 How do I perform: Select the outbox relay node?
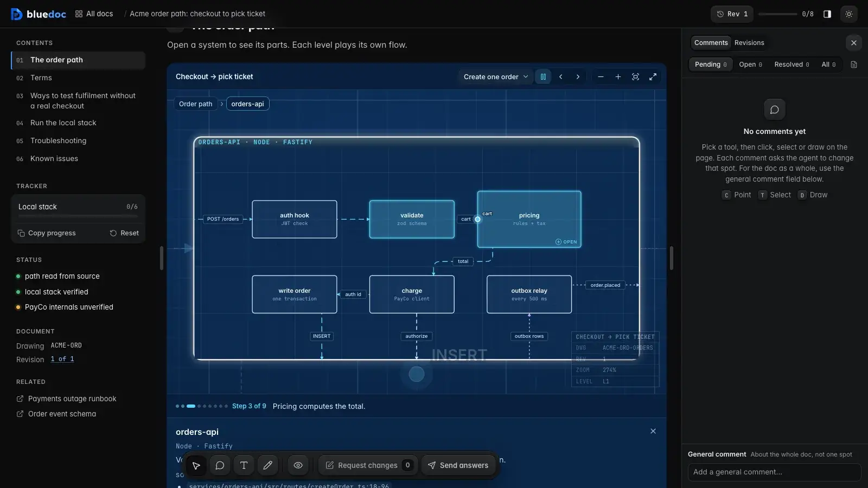[x=529, y=294]
